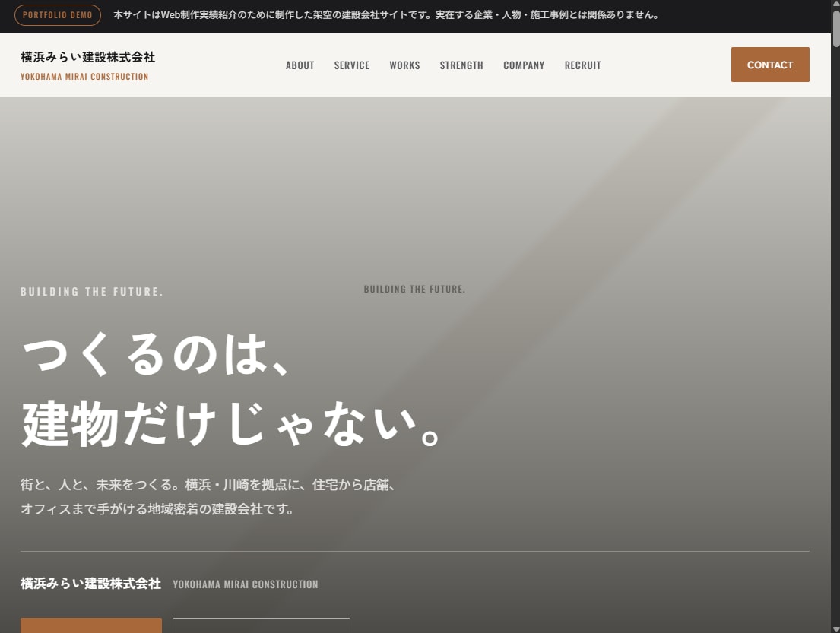Screen dimensions: 840x633
Task: Click the paragraph line starting 街と、人と
Action: coord(208,485)
